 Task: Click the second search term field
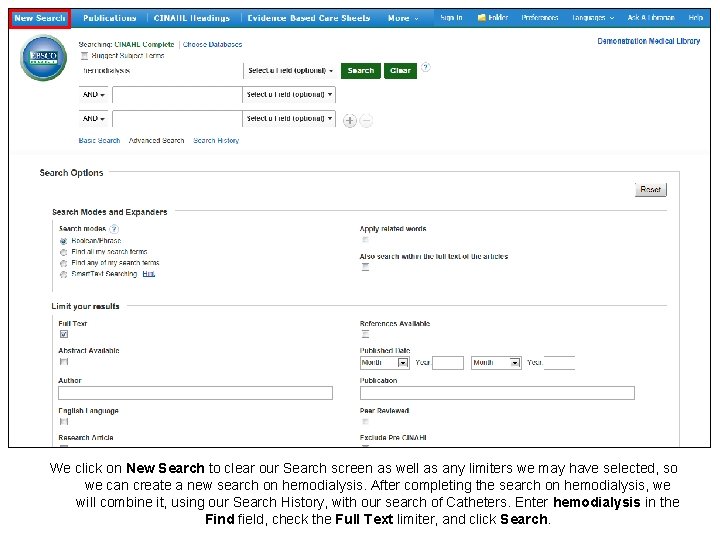point(177,95)
